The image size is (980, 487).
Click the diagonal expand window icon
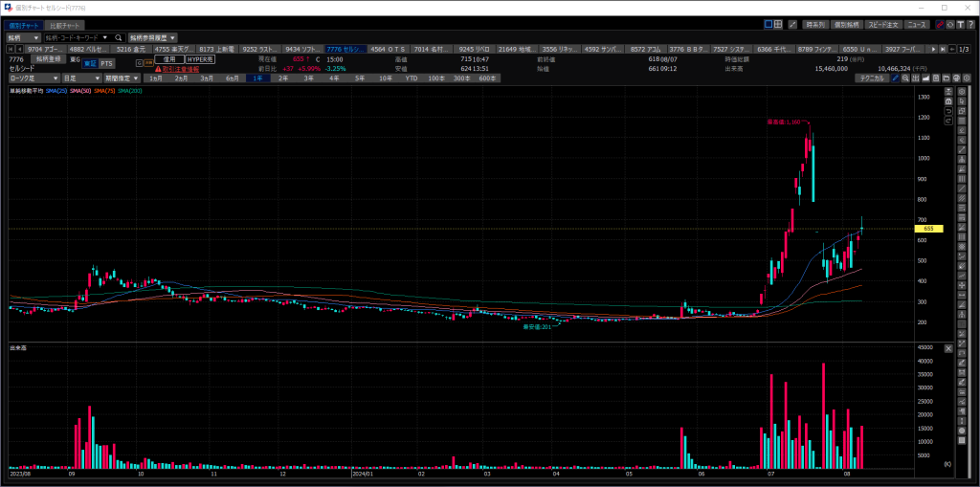(791, 25)
